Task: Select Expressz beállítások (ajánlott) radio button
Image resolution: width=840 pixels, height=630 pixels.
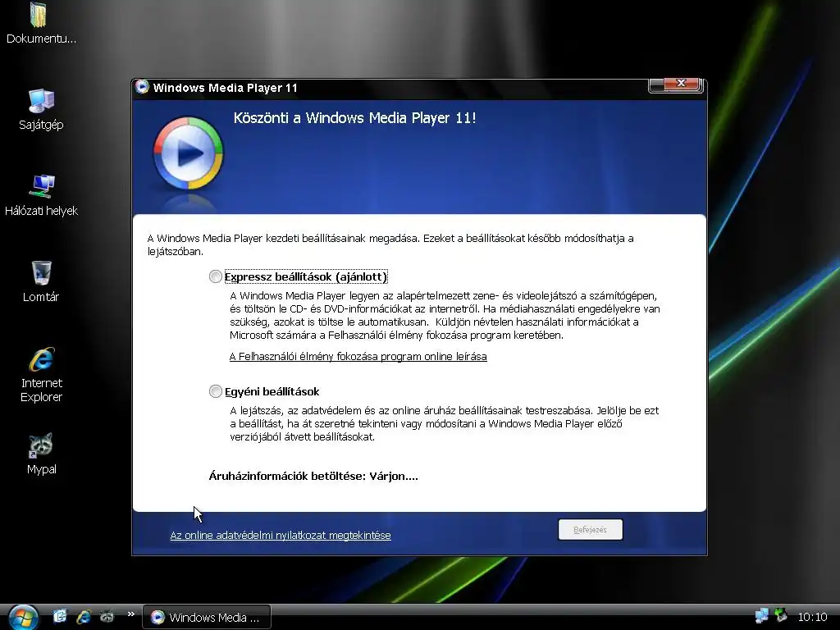Action: pos(216,276)
